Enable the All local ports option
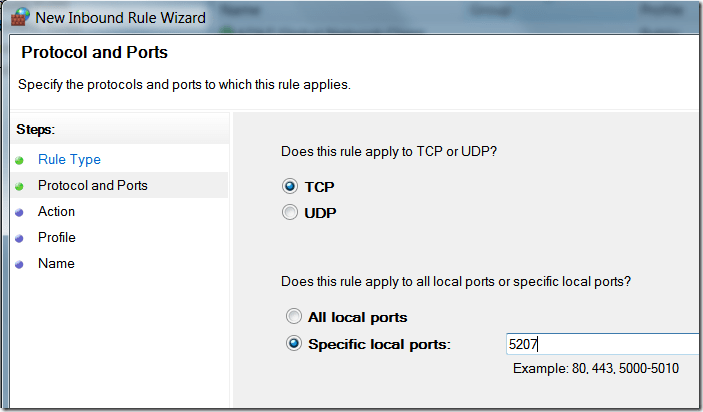Image resolution: width=703 pixels, height=412 pixels. coord(293,317)
